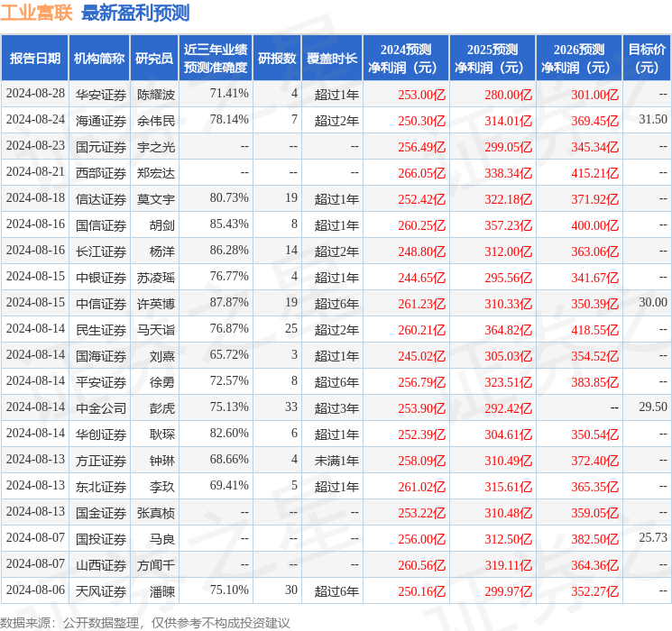
Task: Select the 国元证券 institution cell
Action: 101,147
